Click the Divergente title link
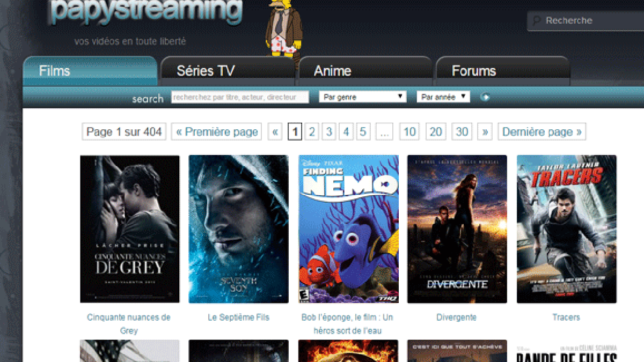The image size is (644, 362). coord(457,317)
